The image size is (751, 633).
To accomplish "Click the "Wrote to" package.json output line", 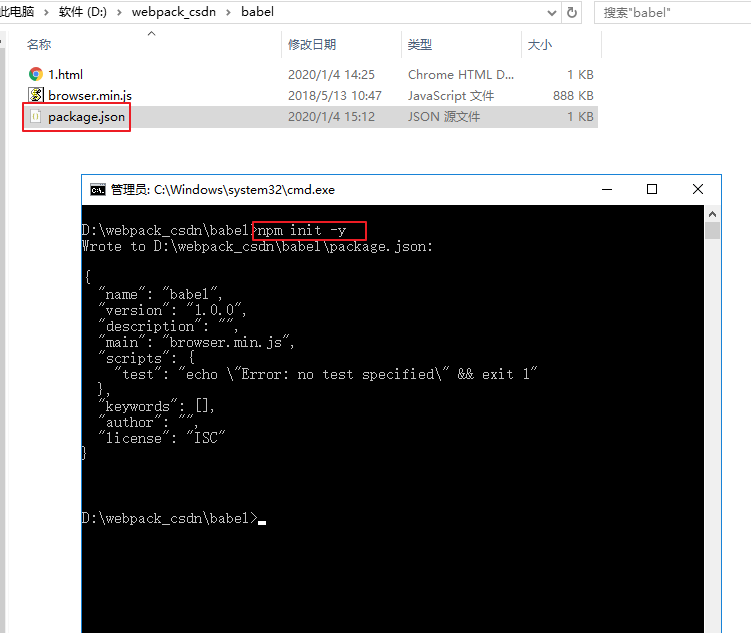I will [x=257, y=247].
